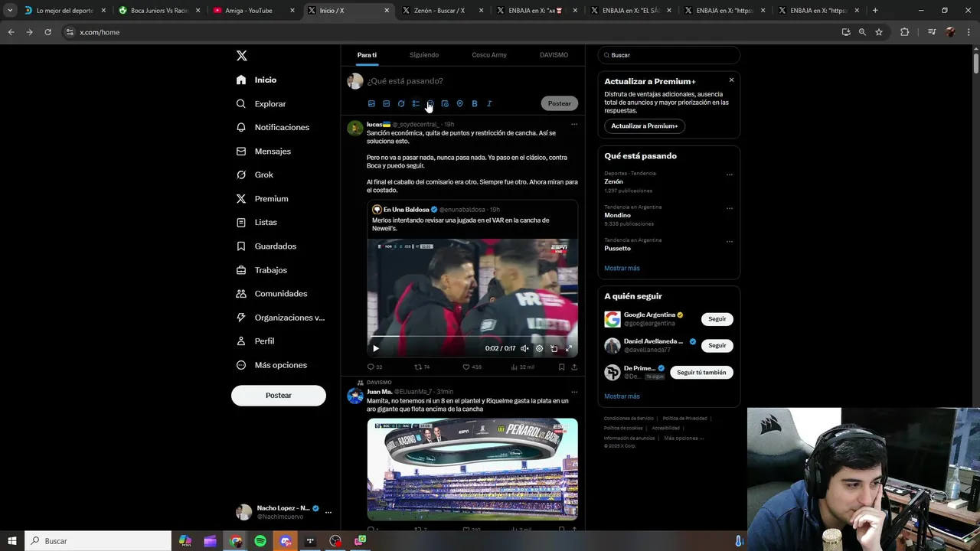Add a poll in the composer

coord(416,103)
